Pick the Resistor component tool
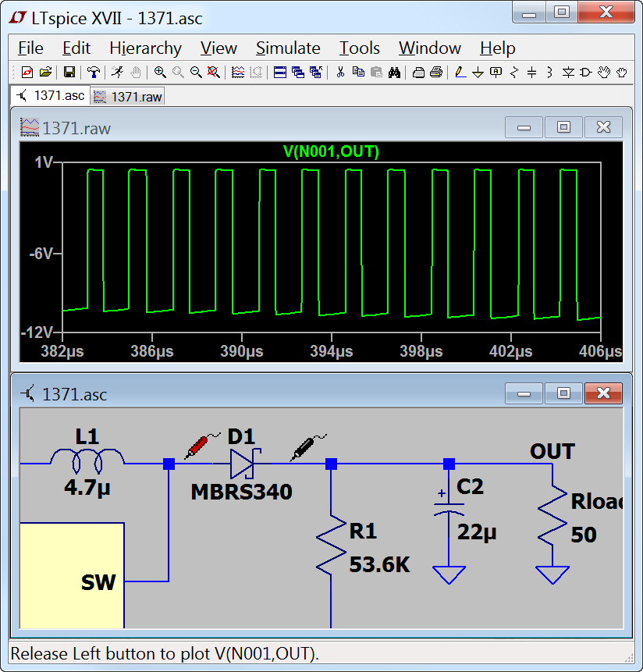 point(514,73)
